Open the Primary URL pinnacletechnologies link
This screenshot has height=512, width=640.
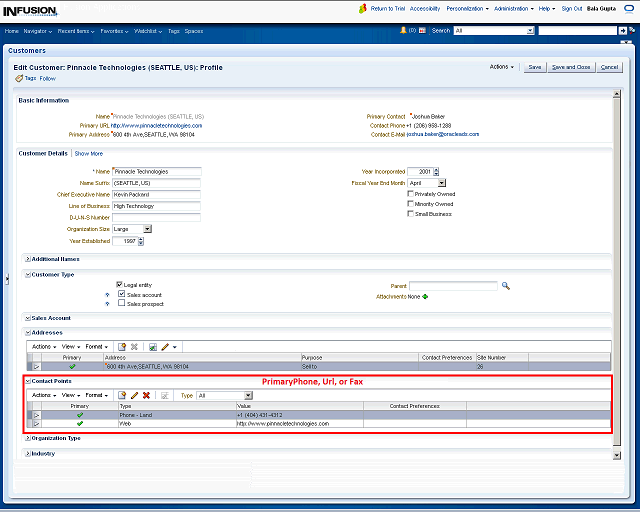pyautogui.click(x=156, y=125)
